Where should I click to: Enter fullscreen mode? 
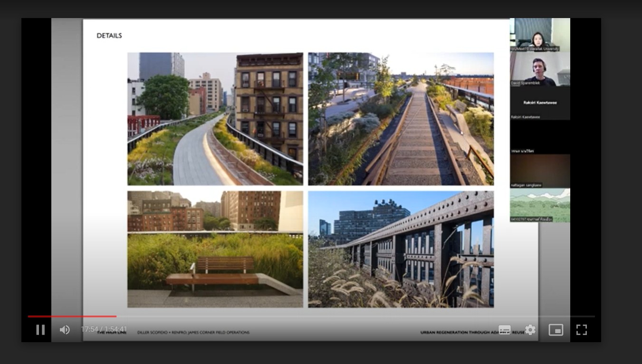[x=581, y=330]
